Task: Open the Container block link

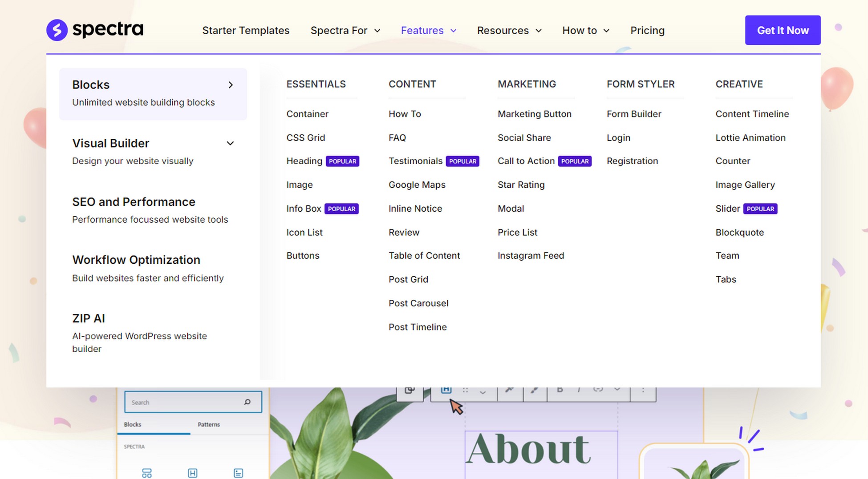Action: tap(307, 114)
